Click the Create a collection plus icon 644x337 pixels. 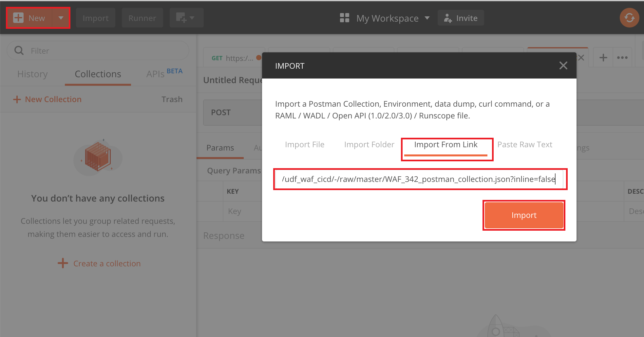pos(63,263)
